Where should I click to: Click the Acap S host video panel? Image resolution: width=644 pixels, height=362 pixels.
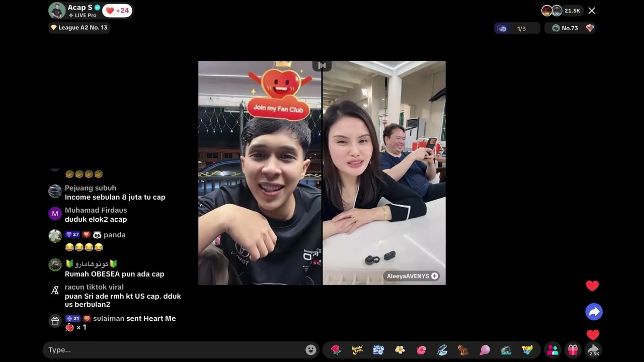[x=260, y=173]
